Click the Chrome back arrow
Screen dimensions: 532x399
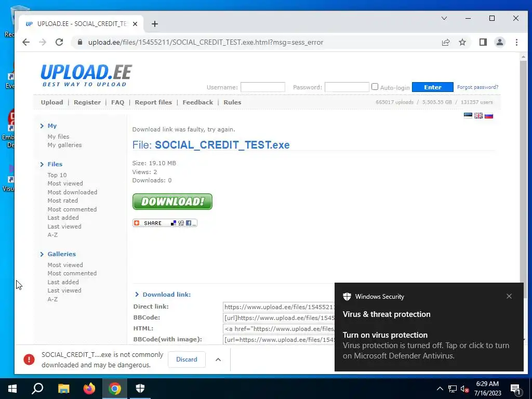pos(26,42)
